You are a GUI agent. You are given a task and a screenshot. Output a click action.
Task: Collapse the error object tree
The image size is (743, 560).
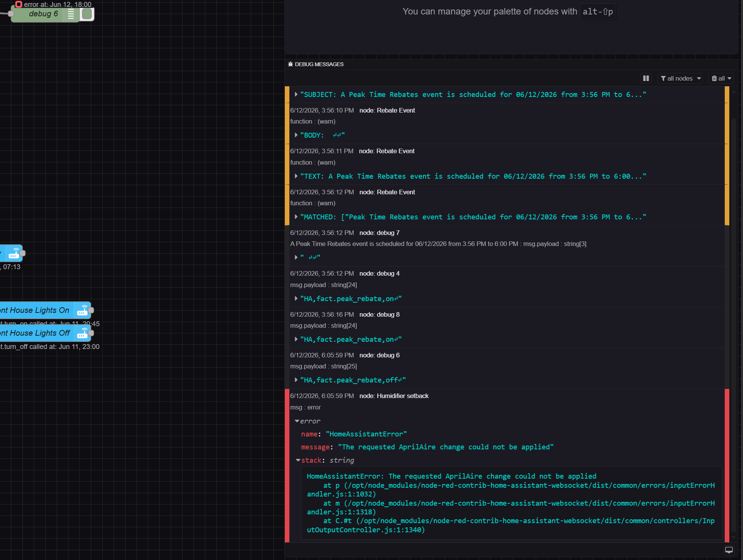[297, 421]
